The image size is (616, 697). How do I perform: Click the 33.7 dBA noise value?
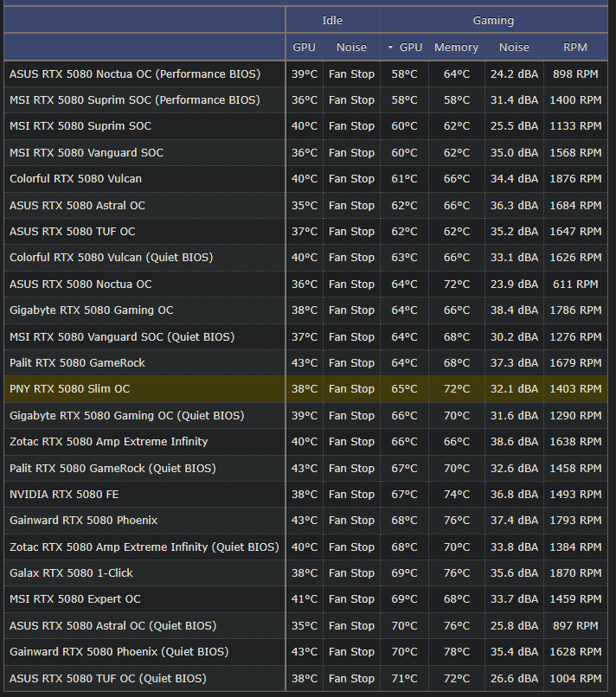coord(514,599)
